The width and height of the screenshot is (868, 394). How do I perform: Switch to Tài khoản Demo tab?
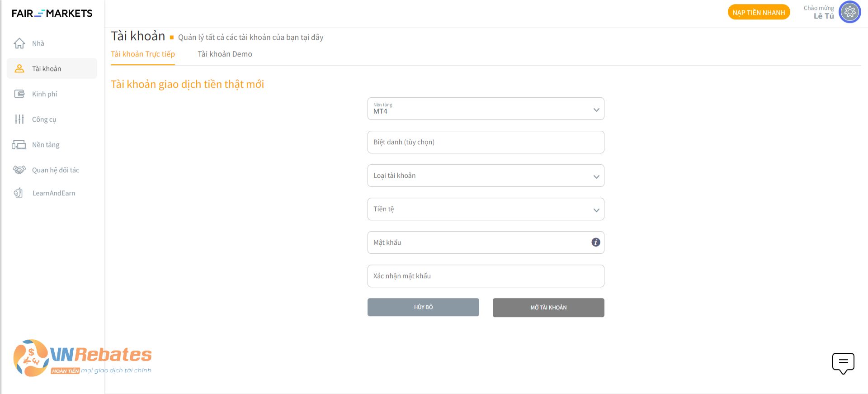(x=225, y=54)
